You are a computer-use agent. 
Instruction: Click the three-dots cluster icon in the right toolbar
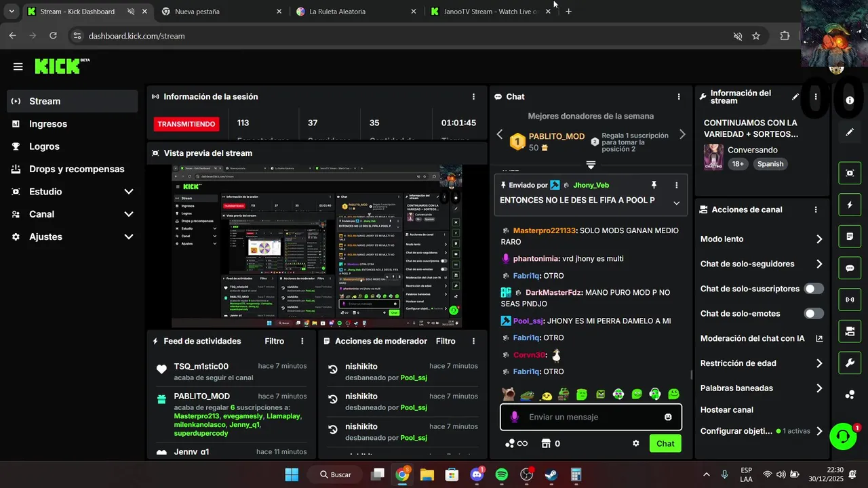click(850, 394)
